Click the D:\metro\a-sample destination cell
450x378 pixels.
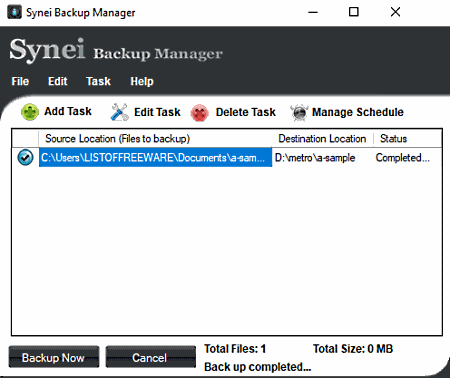(315, 158)
